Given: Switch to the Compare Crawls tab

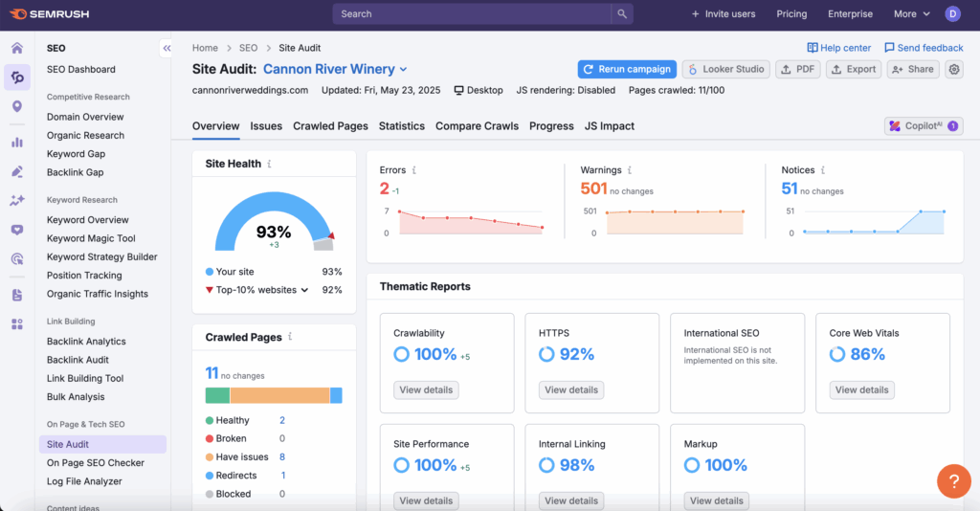Looking at the screenshot, I should [x=477, y=126].
